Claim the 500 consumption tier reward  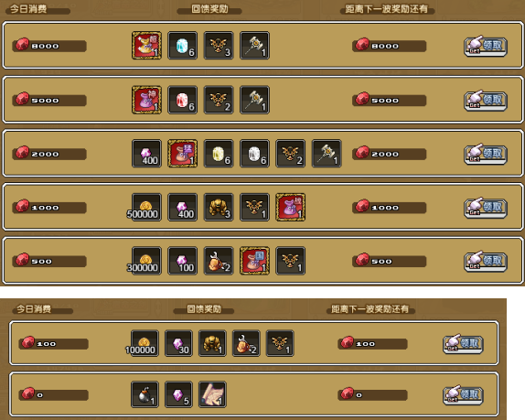(x=486, y=261)
